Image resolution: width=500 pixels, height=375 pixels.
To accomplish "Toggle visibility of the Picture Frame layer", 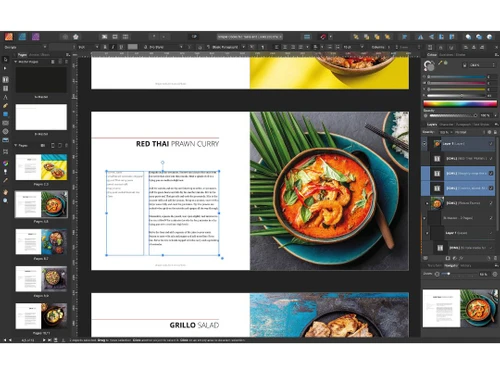I will coord(491,203).
